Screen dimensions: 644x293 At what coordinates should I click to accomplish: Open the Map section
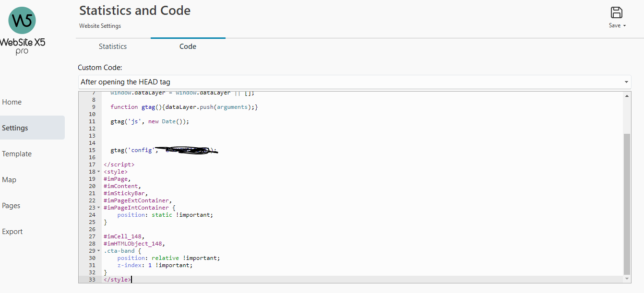(x=9, y=180)
